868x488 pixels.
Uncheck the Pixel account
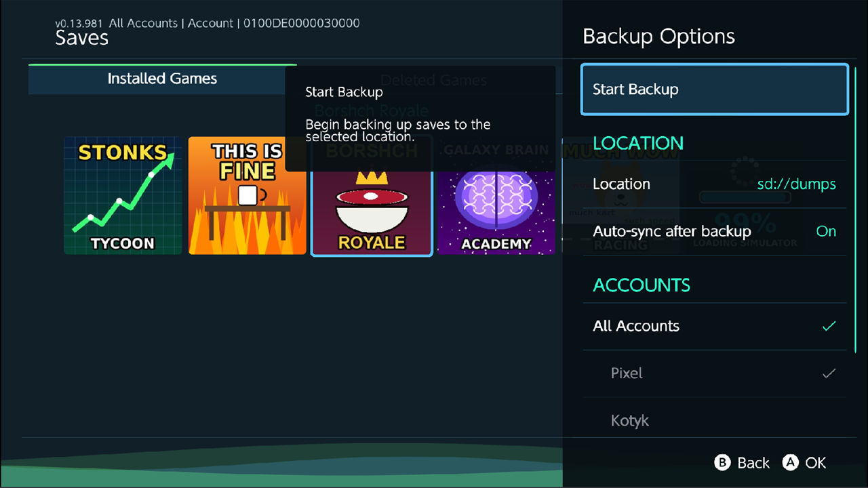[715, 373]
